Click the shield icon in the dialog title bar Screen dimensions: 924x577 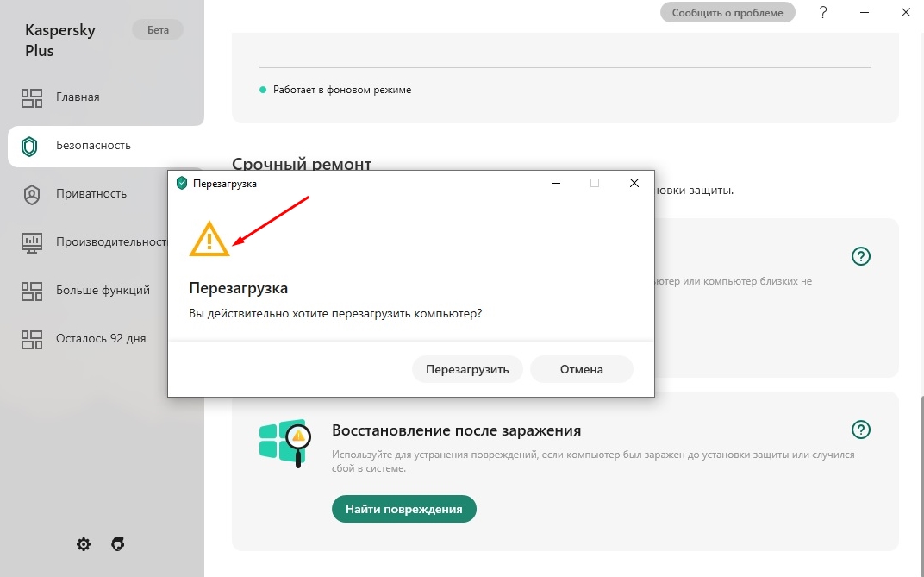pyautogui.click(x=182, y=184)
